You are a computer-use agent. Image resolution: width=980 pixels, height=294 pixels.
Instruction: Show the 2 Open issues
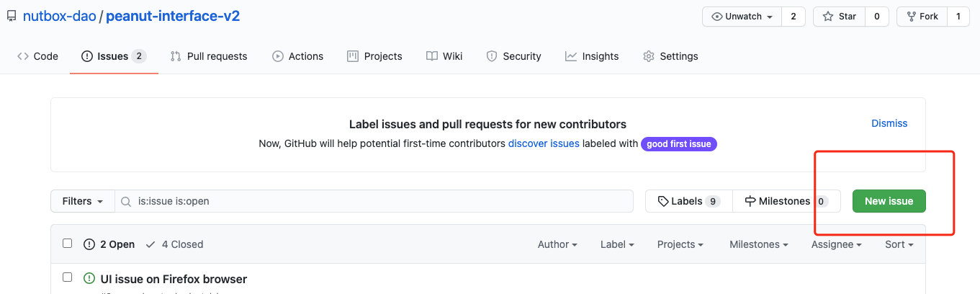[109, 244]
